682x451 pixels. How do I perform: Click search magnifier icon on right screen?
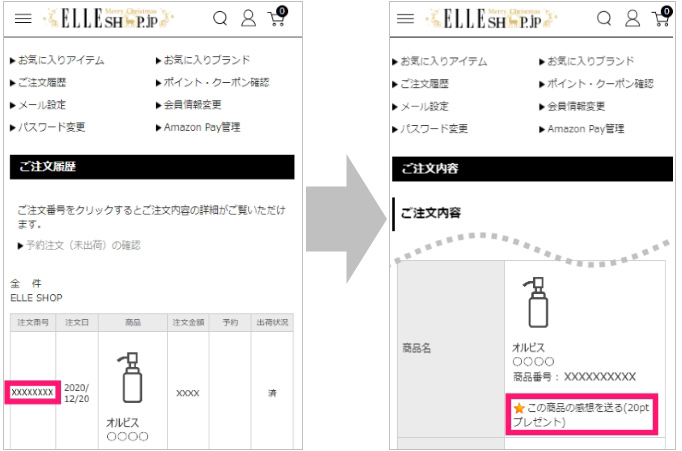(604, 19)
